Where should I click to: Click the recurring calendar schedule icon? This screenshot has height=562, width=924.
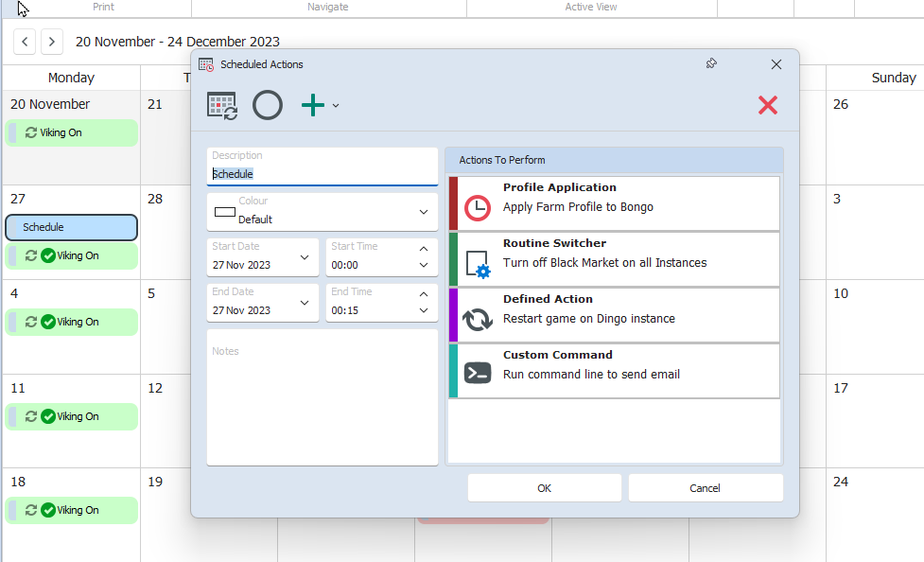pyautogui.click(x=222, y=106)
